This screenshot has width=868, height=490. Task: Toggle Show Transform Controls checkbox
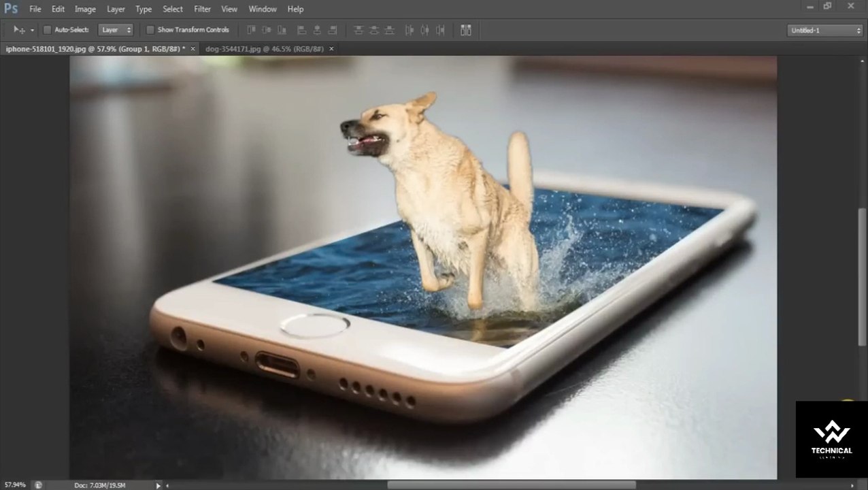[150, 30]
